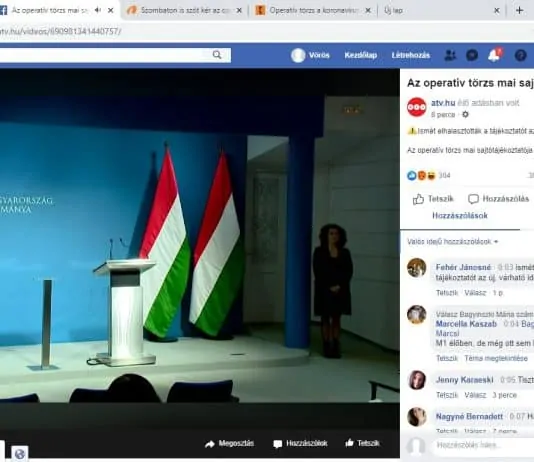Go to Kezdőlap in the top bar
Screen dimensions: 534x462
click(x=361, y=55)
